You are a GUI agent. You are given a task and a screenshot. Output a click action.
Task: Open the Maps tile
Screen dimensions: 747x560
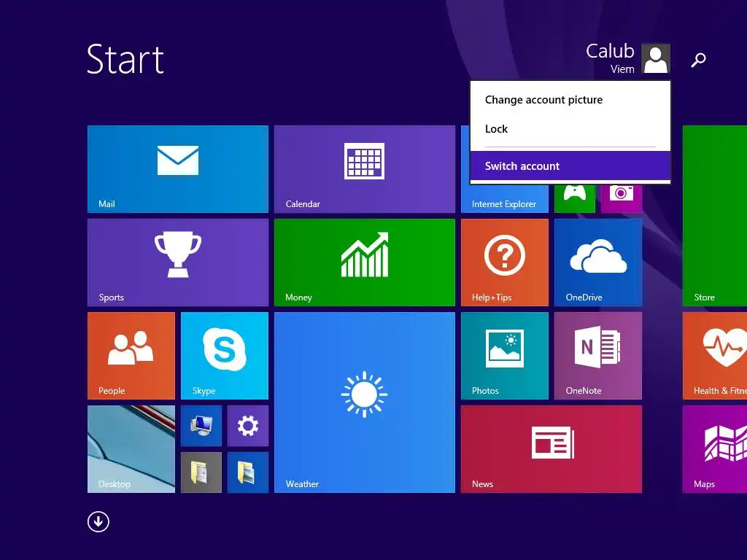pos(715,449)
